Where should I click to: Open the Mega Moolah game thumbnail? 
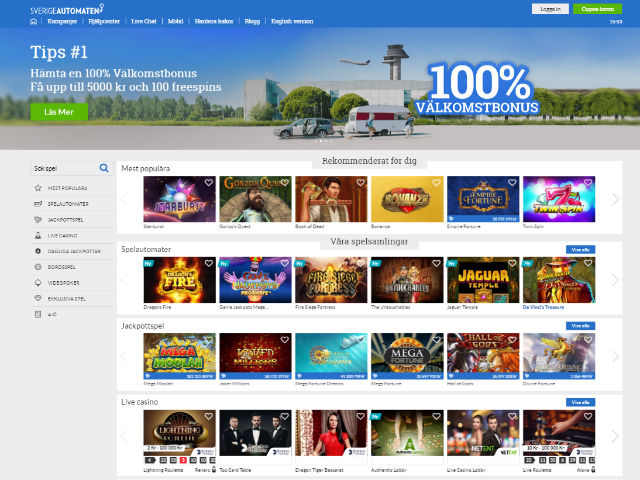[x=180, y=356]
